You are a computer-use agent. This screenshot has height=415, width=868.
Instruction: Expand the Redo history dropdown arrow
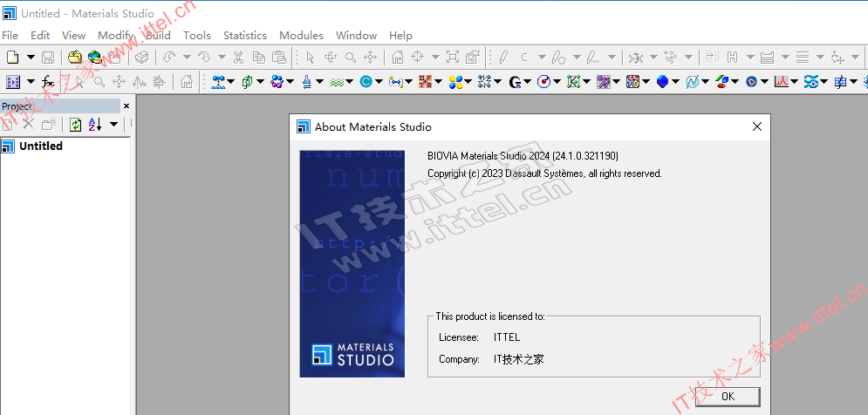[222, 57]
